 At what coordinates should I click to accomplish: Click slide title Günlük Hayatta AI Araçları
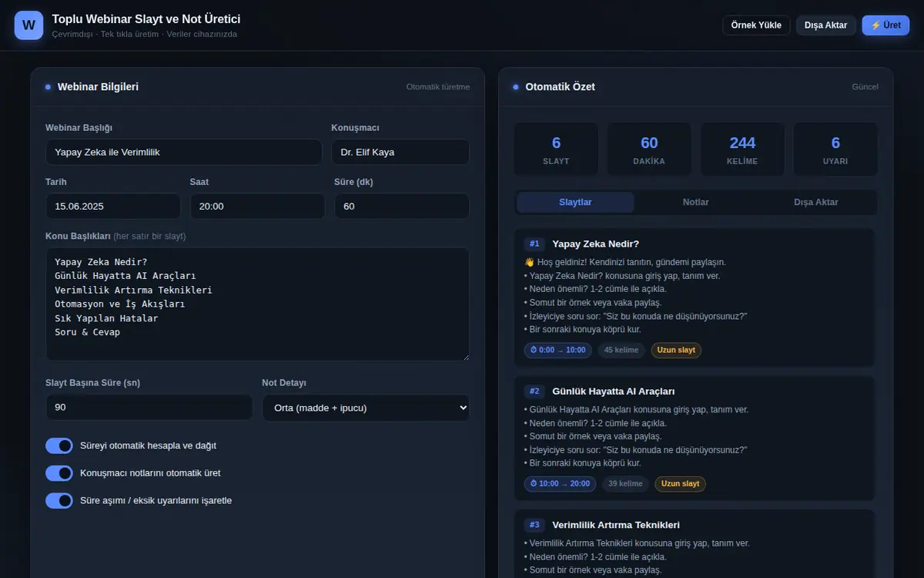click(614, 391)
